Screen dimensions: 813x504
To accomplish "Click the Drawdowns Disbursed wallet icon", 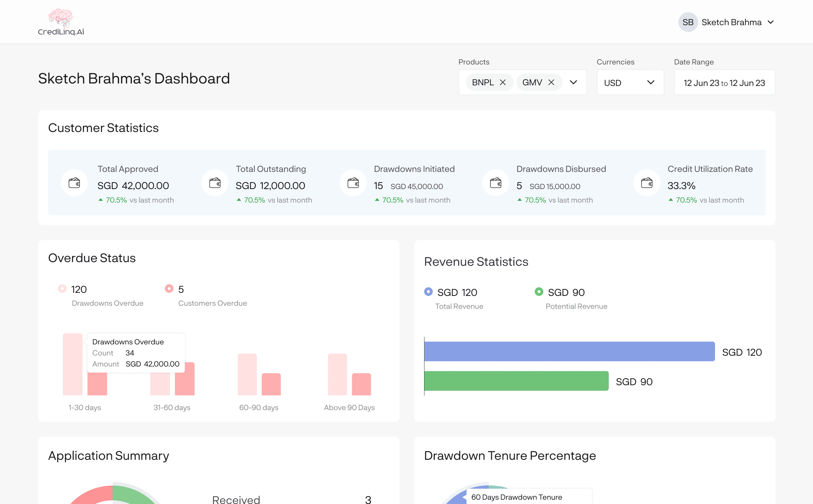I will point(495,183).
